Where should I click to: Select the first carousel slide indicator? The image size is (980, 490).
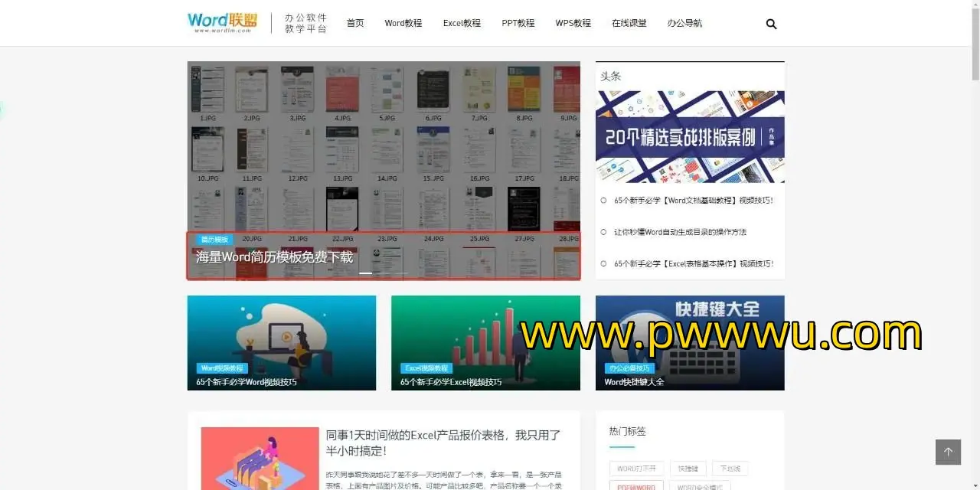pos(366,273)
